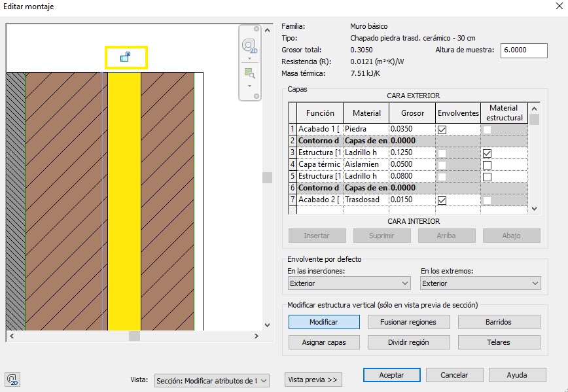
Task: Toggle Envolventes checkbox for Acabado 1 Piedra row
Action: pos(442,130)
